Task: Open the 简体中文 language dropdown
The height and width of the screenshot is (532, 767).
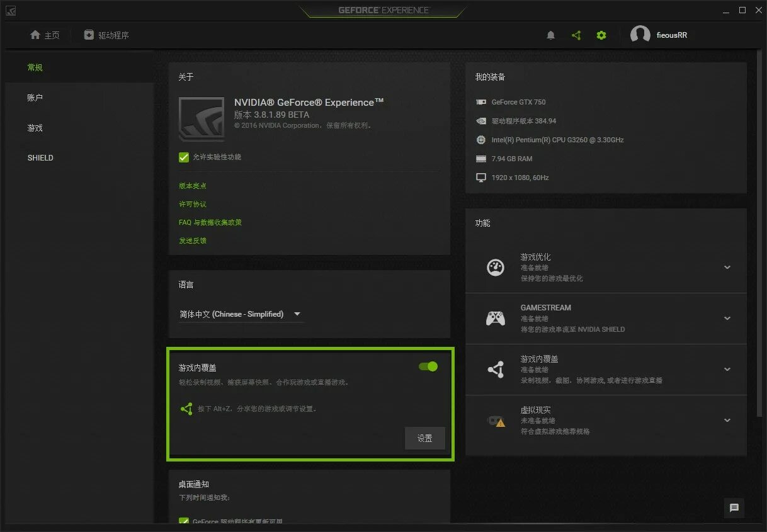Action: (241, 314)
